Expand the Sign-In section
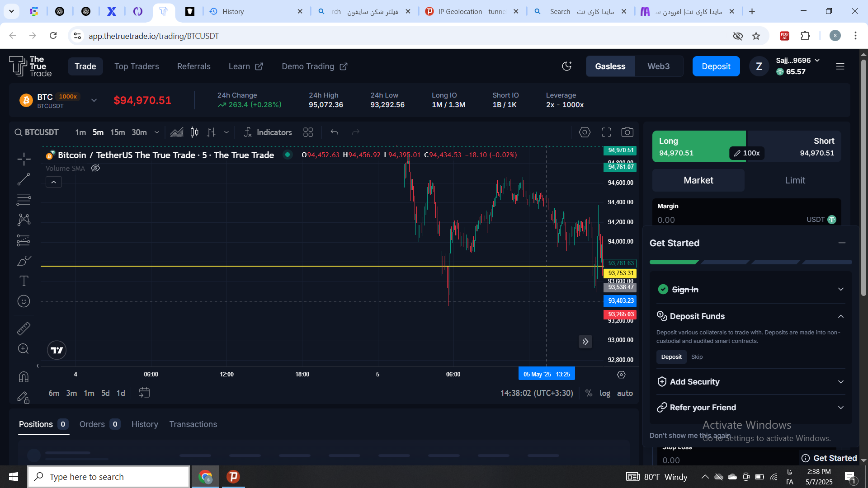This screenshot has height=488, width=868. point(841,289)
